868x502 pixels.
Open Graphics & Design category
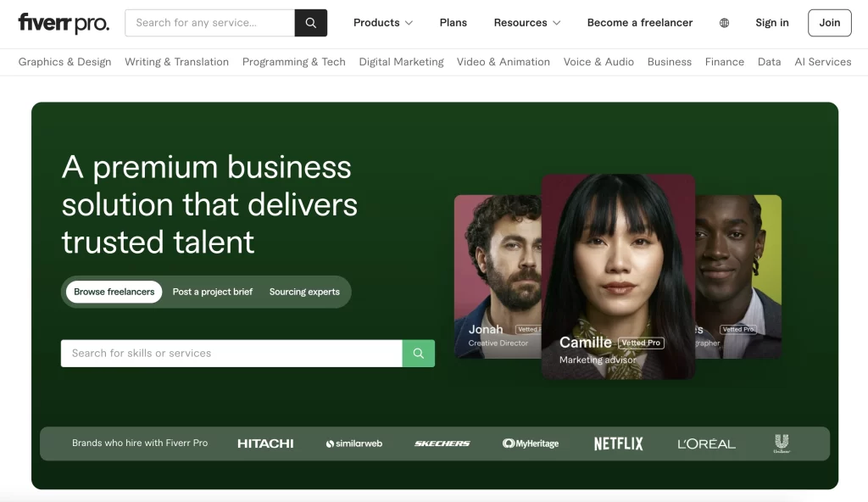point(64,62)
